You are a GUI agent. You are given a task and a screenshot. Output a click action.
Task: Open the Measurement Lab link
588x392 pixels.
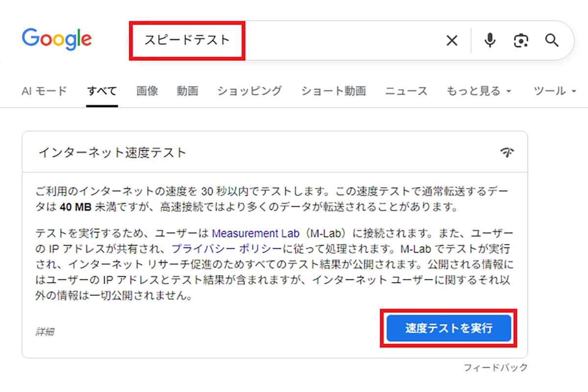pyautogui.click(x=255, y=234)
